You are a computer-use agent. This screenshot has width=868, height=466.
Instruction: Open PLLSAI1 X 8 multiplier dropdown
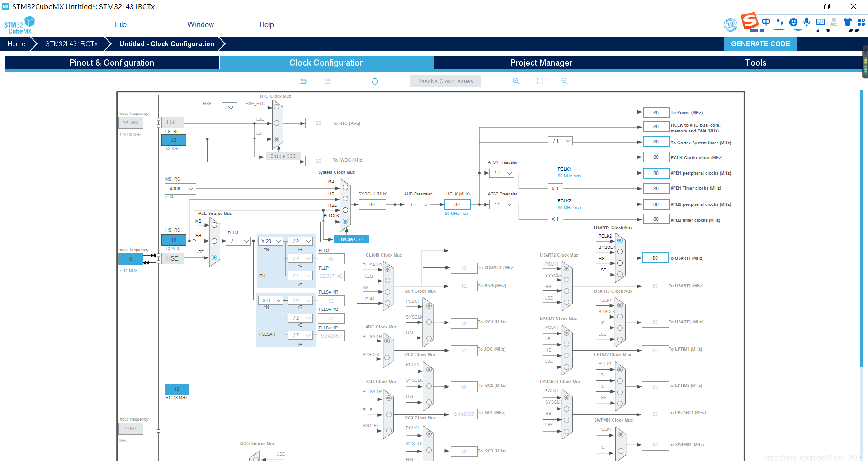[270, 300]
